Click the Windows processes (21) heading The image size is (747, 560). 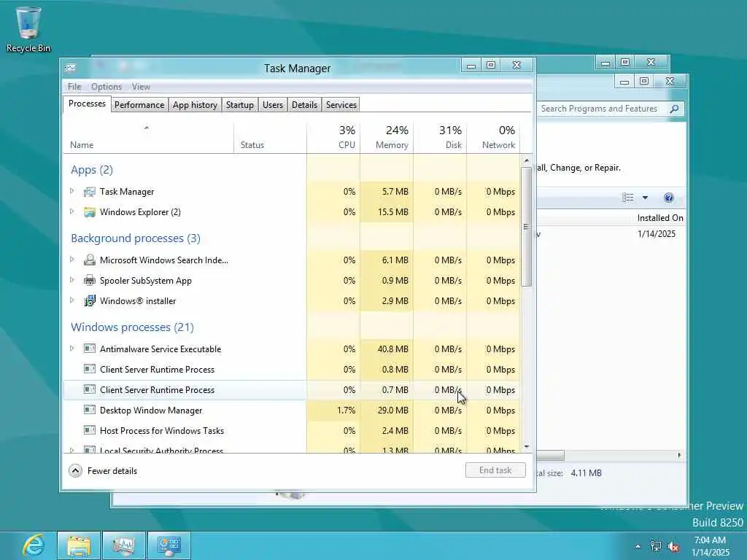pyautogui.click(x=133, y=327)
